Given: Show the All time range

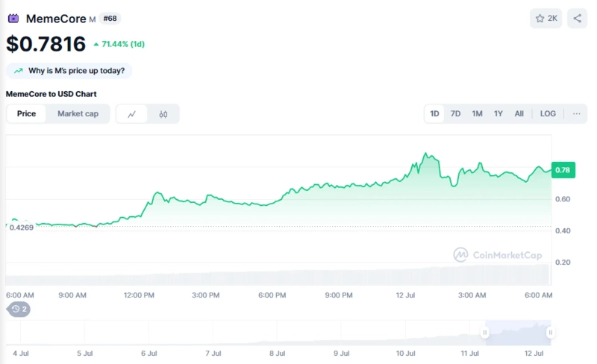Looking at the screenshot, I should pyautogui.click(x=519, y=114).
